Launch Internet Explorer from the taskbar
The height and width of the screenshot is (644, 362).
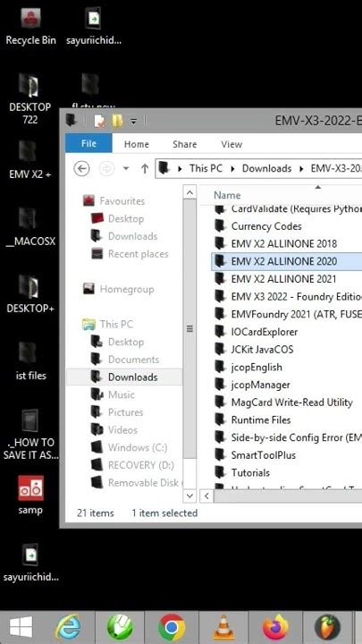click(68, 628)
